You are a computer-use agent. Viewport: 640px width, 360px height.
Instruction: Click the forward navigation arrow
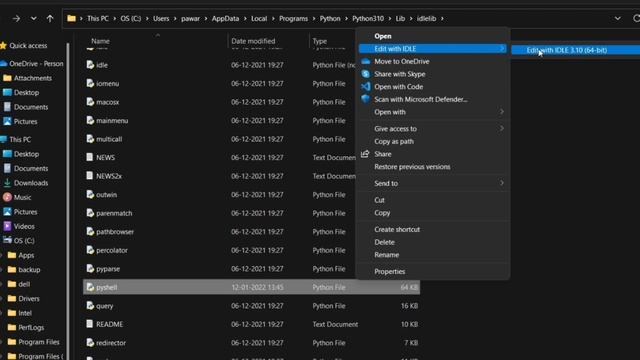[x=16, y=18]
